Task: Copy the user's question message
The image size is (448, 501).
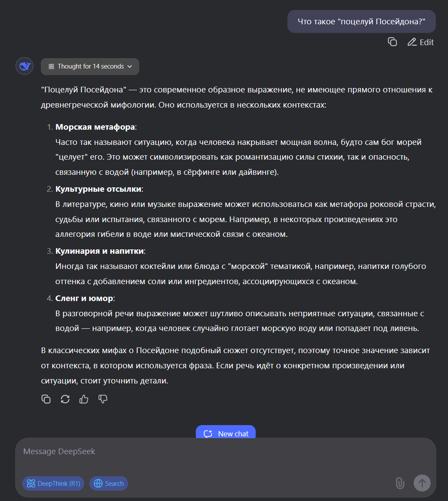Action: (392, 42)
